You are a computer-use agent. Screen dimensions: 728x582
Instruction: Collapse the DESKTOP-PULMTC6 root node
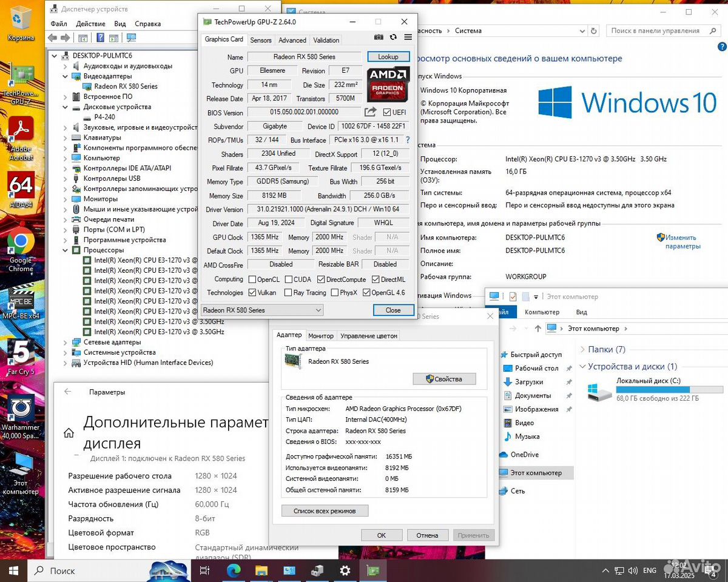[55, 55]
